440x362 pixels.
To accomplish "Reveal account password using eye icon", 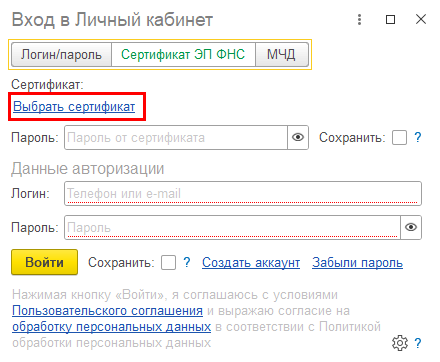I will [x=411, y=227].
